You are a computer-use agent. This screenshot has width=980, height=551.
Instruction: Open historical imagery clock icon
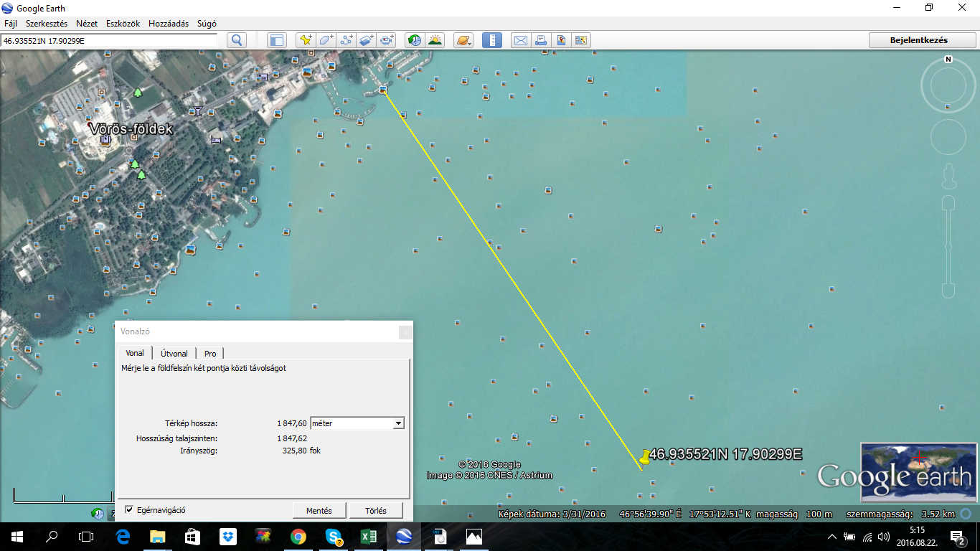pyautogui.click(x=415, y=40)
